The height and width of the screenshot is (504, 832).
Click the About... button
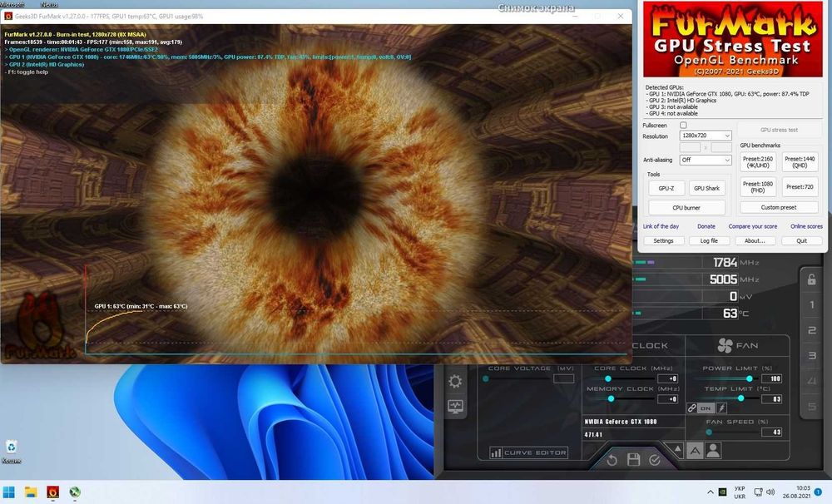coord(755,241)
